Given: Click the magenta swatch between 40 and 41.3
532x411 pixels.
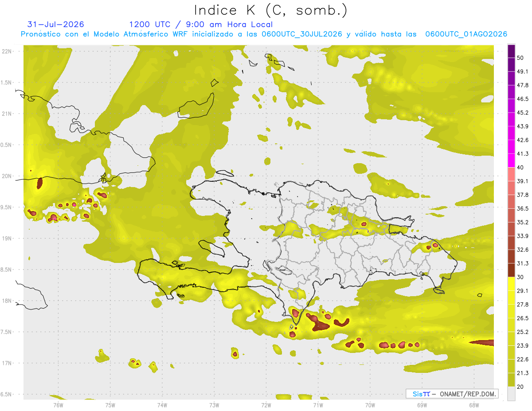Looking at the screenshot, I should [511, 160].
